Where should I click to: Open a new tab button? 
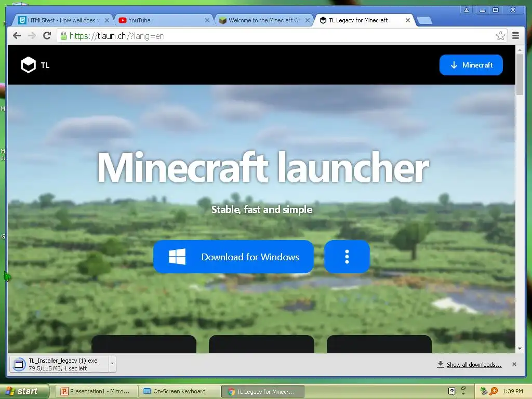point(424,20)
